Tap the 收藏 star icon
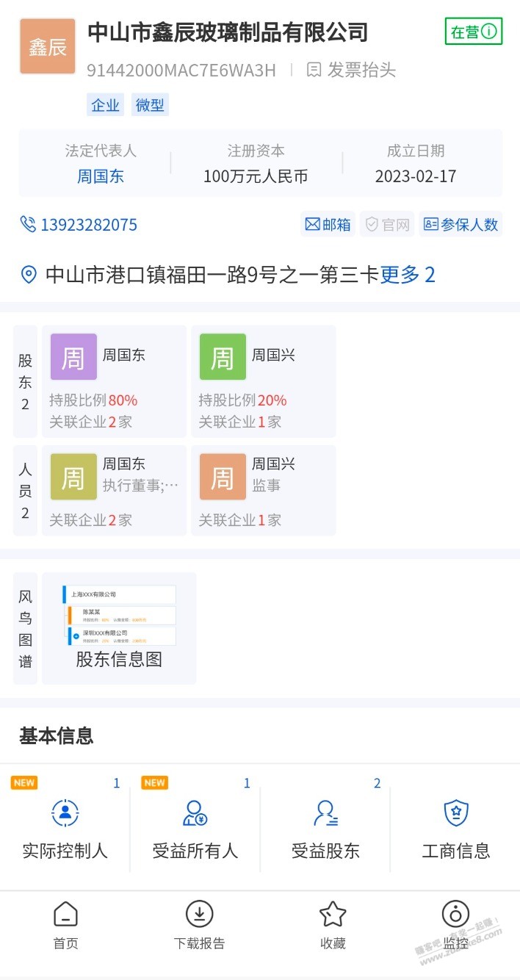The image size is (520, 980). [x=333, y=914]
